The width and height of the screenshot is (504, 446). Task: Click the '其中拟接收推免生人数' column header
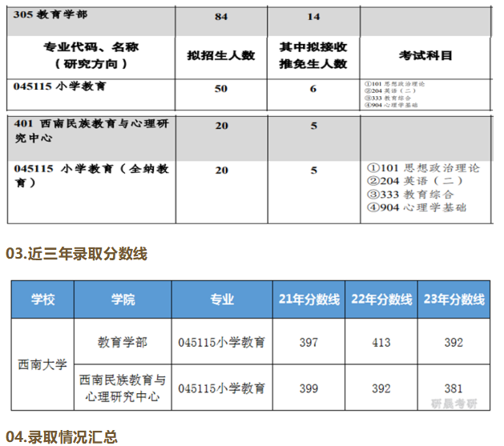313,55
